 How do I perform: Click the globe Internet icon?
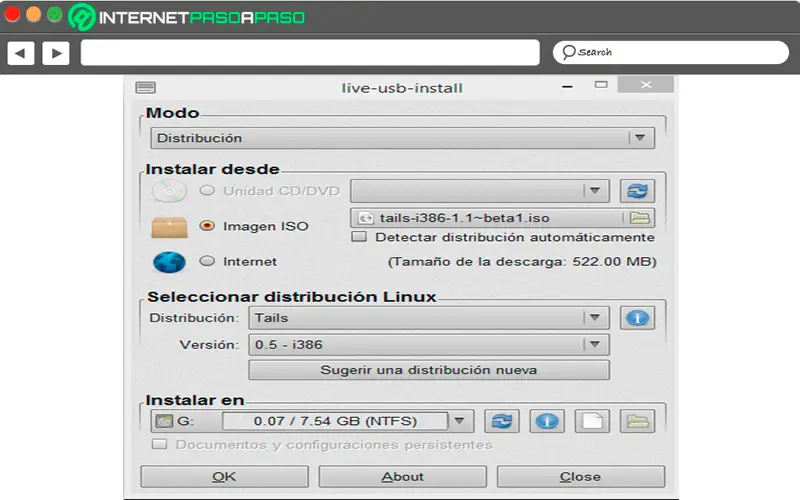pos(169,262)
